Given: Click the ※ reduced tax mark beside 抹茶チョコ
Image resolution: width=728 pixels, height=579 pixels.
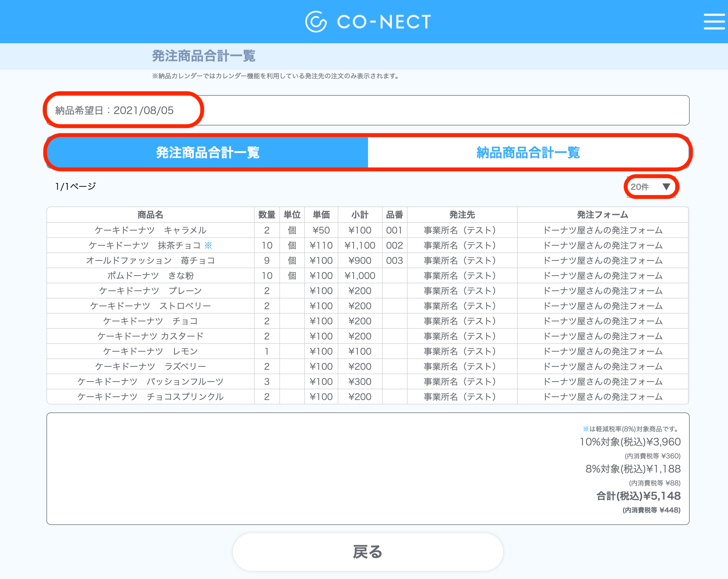Looking at the screenshot, I should click(x=208, y=245).
